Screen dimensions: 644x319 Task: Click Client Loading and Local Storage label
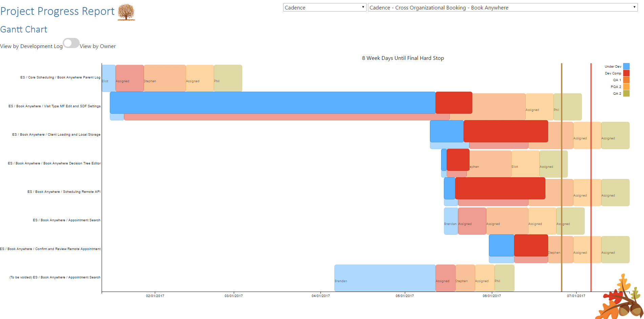[x=56, y=135]
